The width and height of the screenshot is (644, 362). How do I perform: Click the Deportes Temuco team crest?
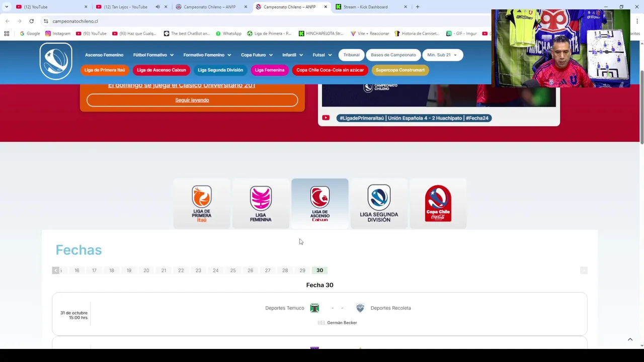pyautogui.click(x=314, y=308)
